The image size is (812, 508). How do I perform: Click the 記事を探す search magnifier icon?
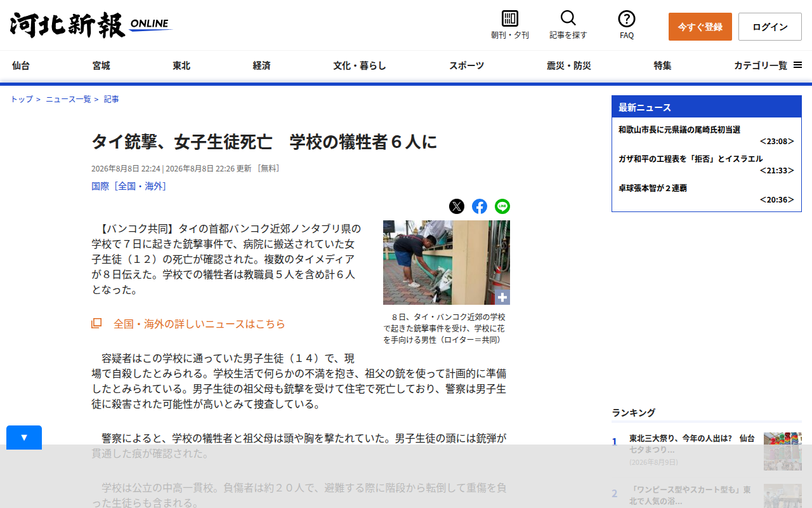[568, 18]
